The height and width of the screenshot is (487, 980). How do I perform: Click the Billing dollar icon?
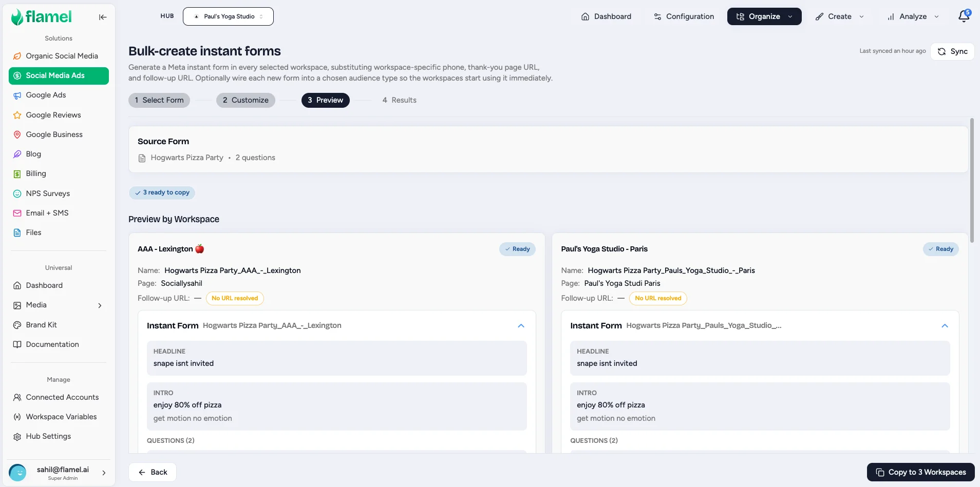[x=17, y=174]
